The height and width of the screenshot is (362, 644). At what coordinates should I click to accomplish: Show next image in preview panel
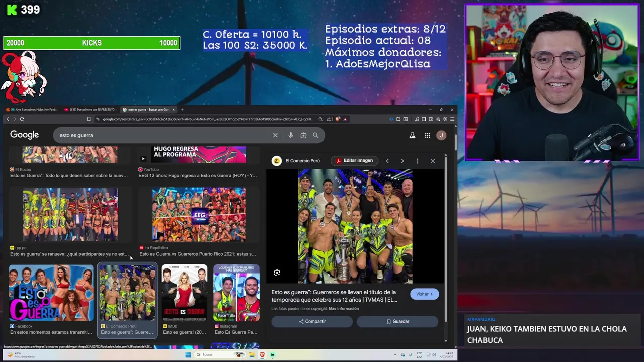coord(402,161)
